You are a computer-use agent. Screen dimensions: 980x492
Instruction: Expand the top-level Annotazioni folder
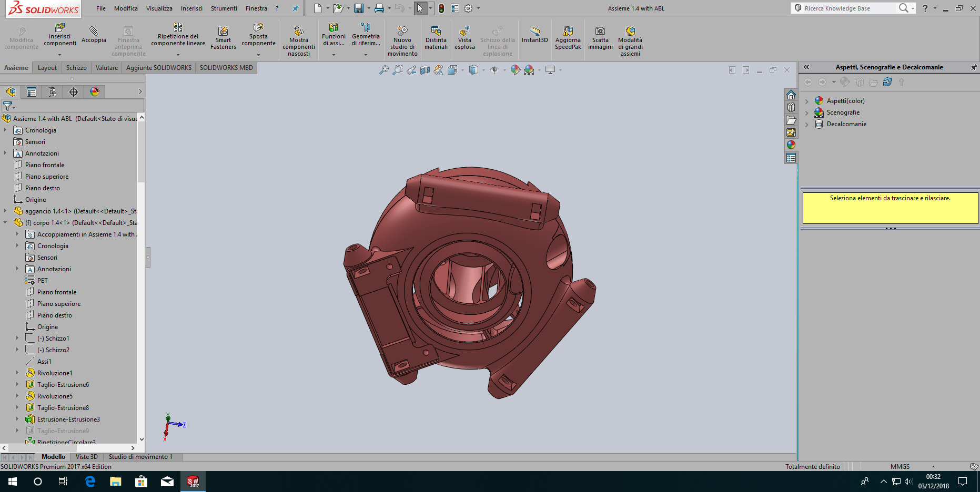pos(5,153)
